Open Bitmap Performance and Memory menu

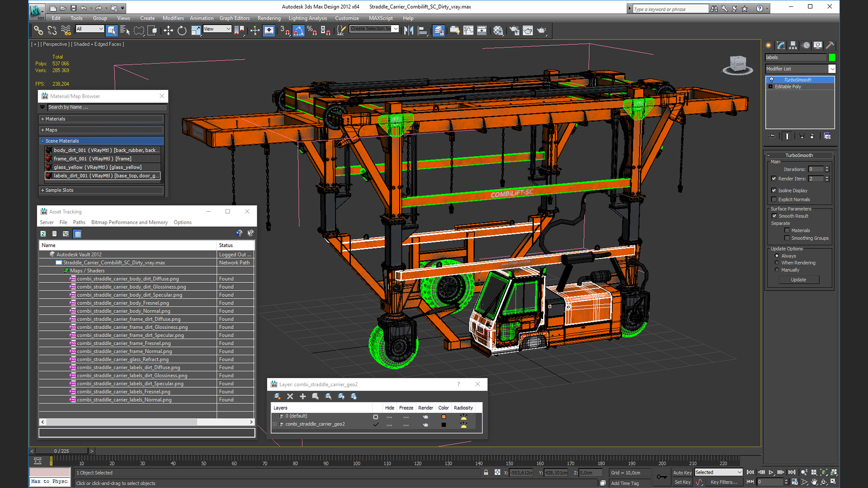tap(129, 222)
